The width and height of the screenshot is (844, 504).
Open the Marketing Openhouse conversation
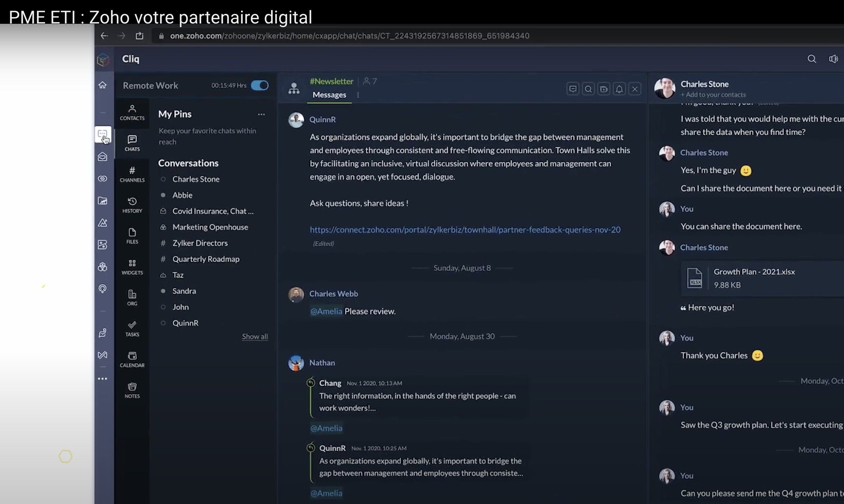tap(210, 227)
